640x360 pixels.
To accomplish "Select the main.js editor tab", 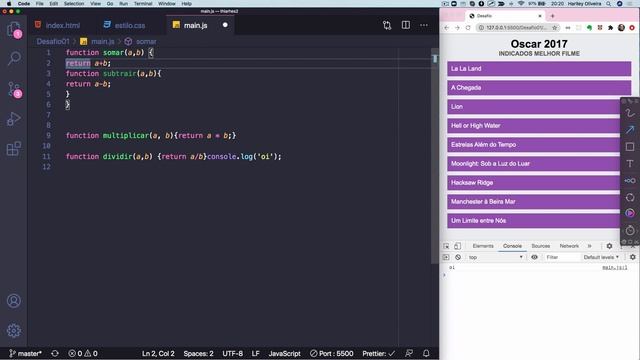I will coord(196,25).
